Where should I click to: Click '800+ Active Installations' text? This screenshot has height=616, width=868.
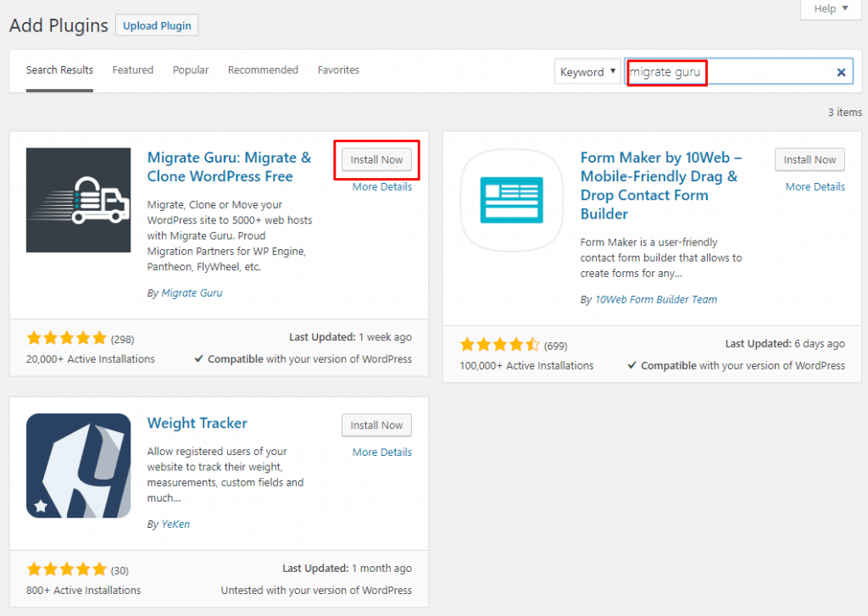tap(84, 591)
